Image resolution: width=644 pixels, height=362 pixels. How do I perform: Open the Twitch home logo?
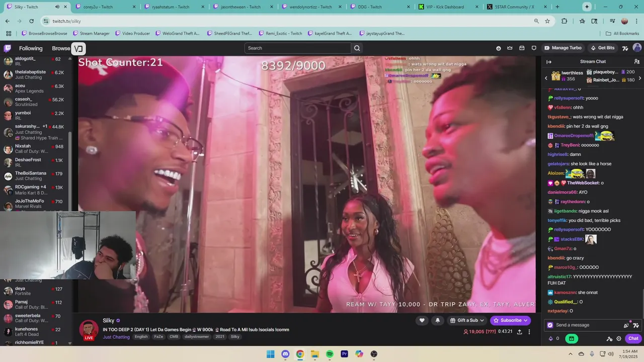click(x=7, y=48)
